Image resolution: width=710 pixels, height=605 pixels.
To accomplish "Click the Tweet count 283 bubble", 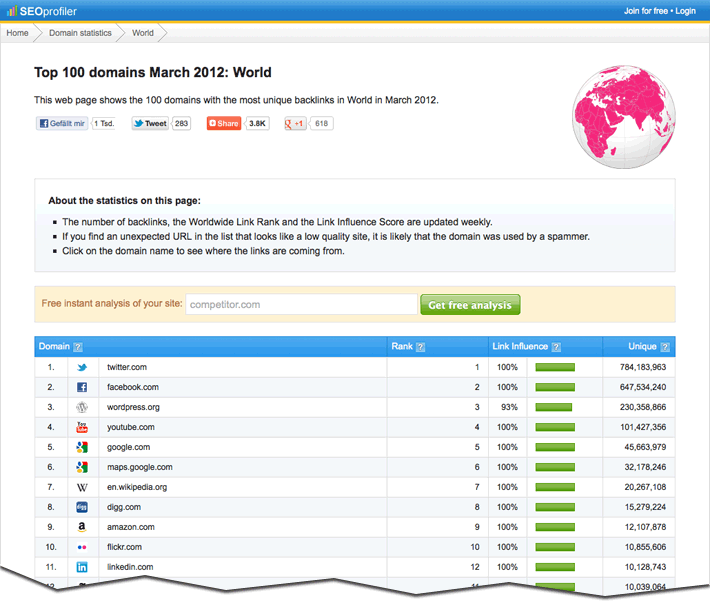I will [x=181, y=123].
